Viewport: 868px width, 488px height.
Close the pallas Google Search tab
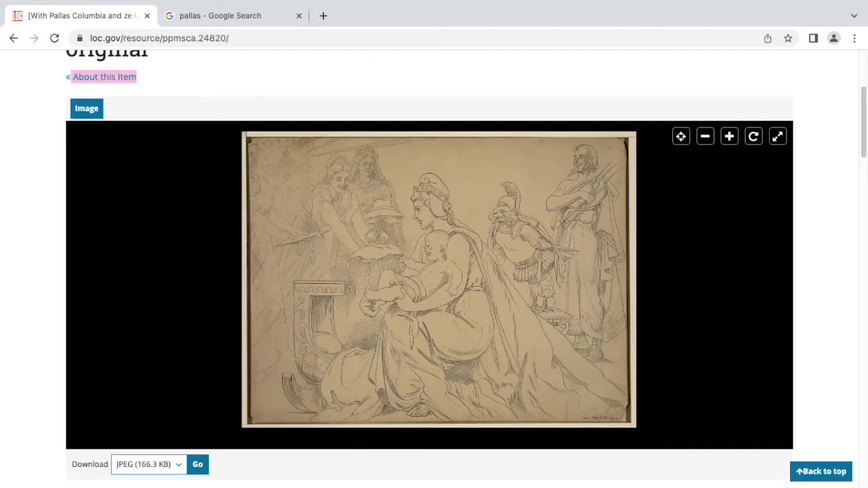pos(299,16)
